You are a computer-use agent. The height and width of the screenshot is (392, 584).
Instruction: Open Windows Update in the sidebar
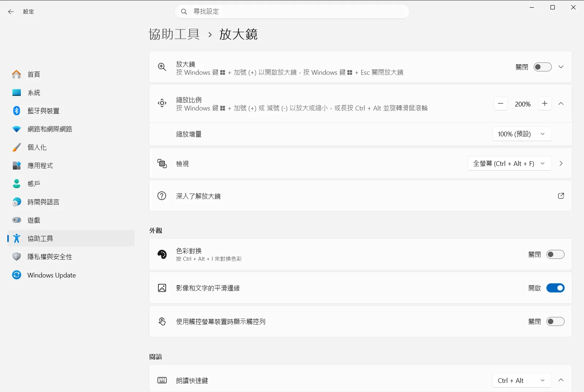click(71, 275)
